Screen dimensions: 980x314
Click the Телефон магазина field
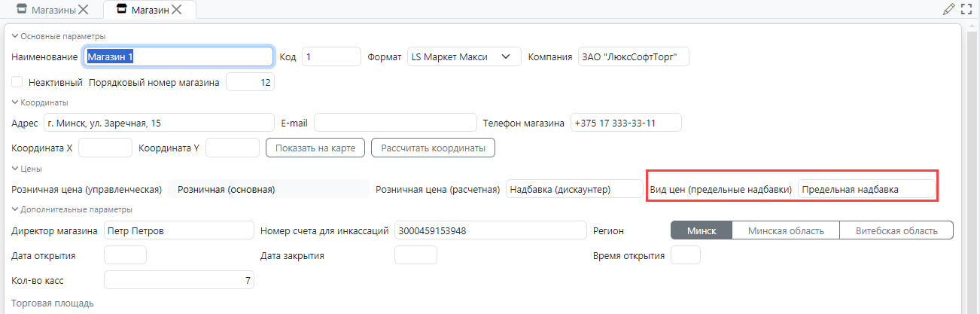coord(625,123)
